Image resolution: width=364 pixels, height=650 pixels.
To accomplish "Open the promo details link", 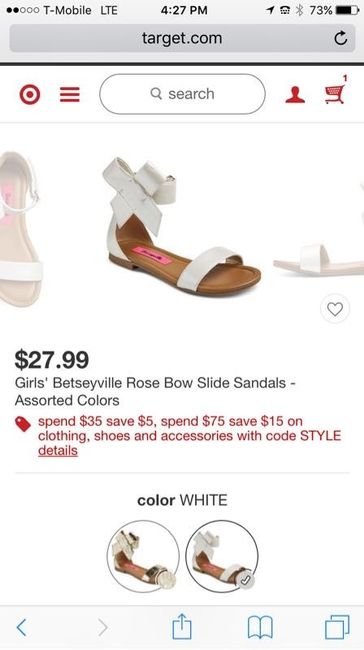I will 58,451.
